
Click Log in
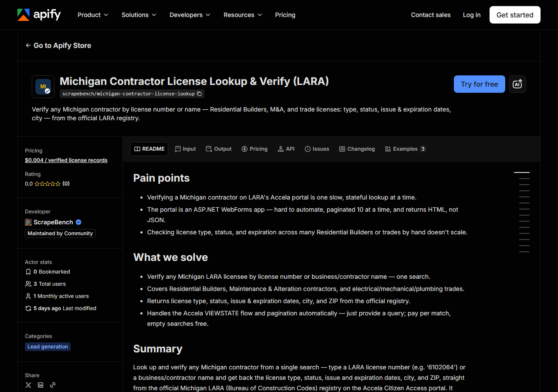click(472, 15)
